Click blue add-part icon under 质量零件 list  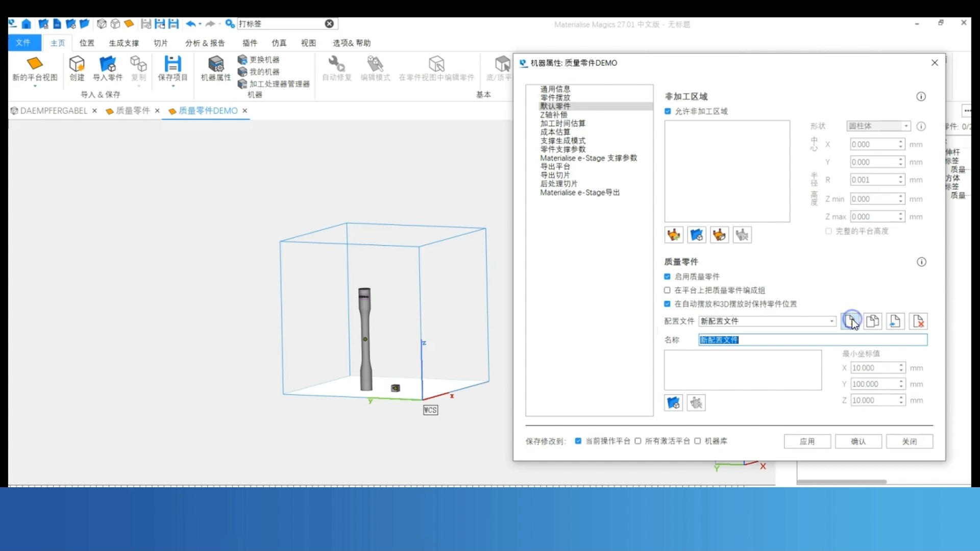(673, 403)
